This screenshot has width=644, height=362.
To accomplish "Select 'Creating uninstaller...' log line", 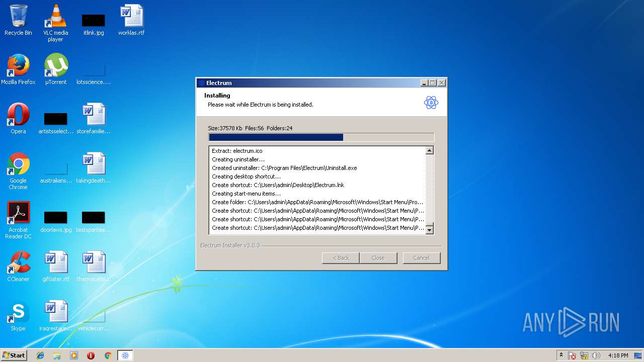I will 238,159.
